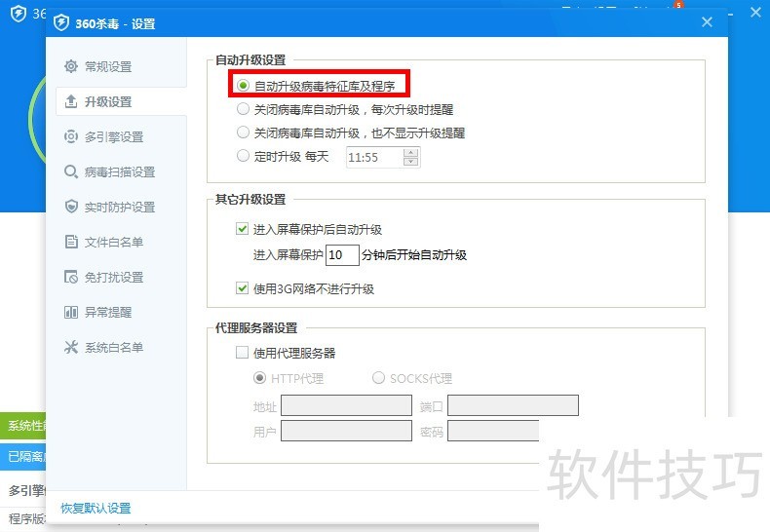Click the panel icon for 异常提醒
770x532 pixels.
pyautogui.click(x=71, y=312)
